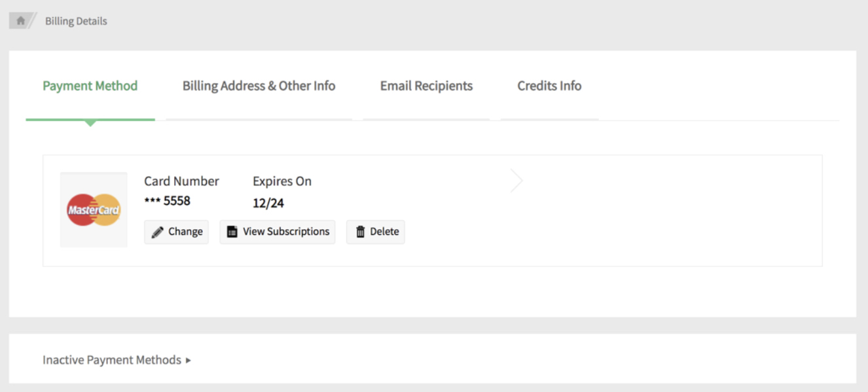Switch to the Billing Address & Other Info tab

[x=259, y=86]
